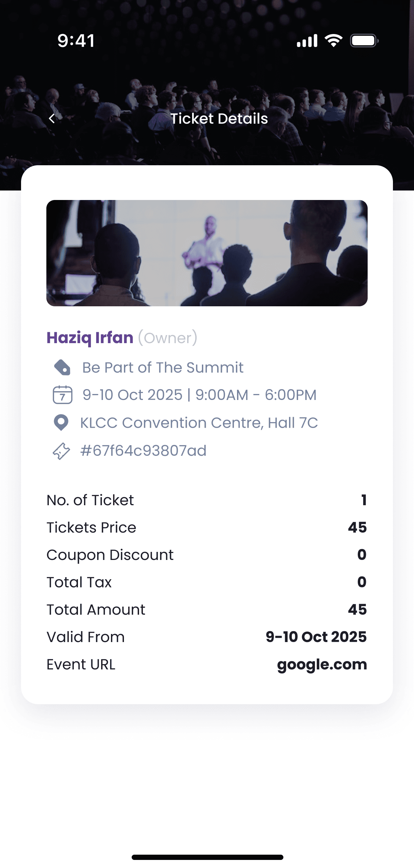This screenshot has width=414, height=868.
Task: Tap the Ticket Details header title
Action: pyautogui.click(x=219, y=119)
